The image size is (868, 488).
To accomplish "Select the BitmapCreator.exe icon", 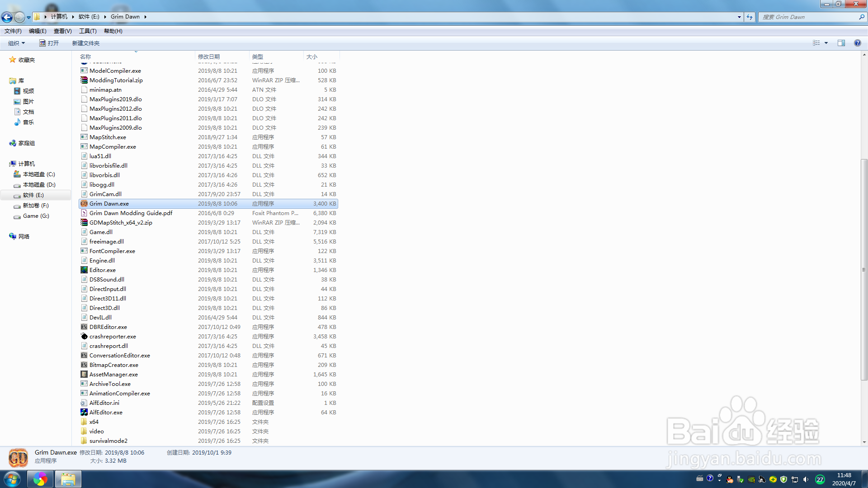I will point(84,365).
